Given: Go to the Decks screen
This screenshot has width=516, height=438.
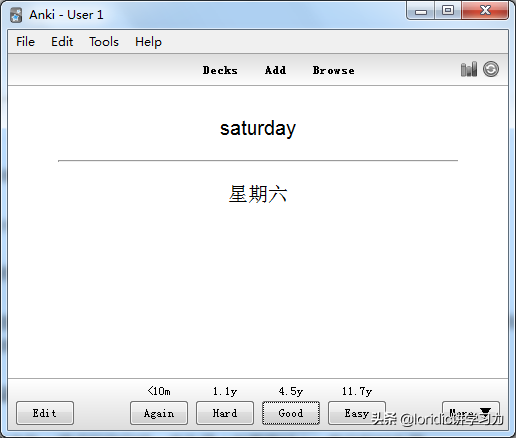Looking at the screenshot, I should pyautogui.click(x=220, y=70).
